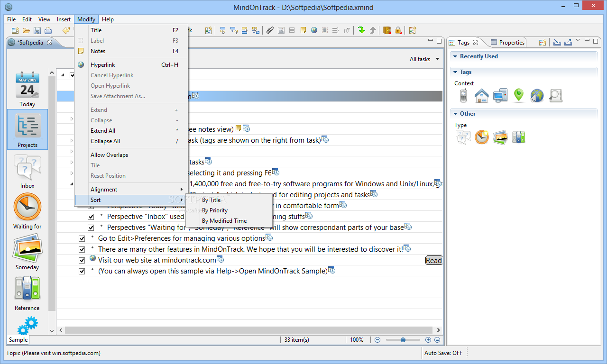Image resolution: width=607 pixels, height=364 pixels.
Task: Switch to the Properties tab
Action: pos(507,42)
